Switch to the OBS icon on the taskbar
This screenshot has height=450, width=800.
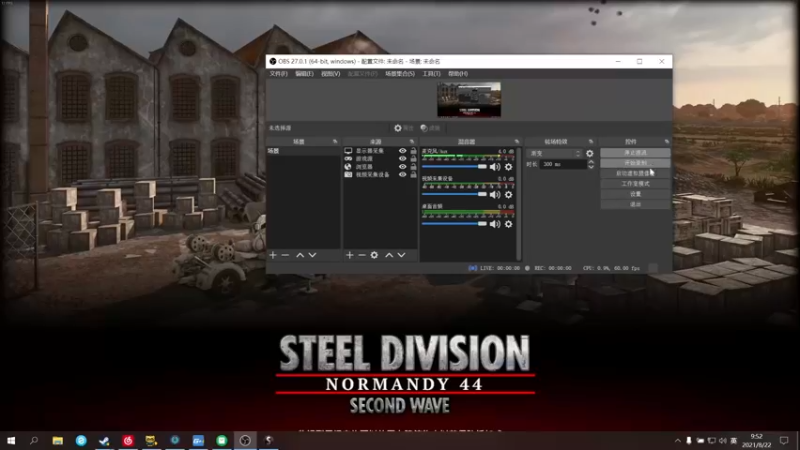tap(245, 440)
